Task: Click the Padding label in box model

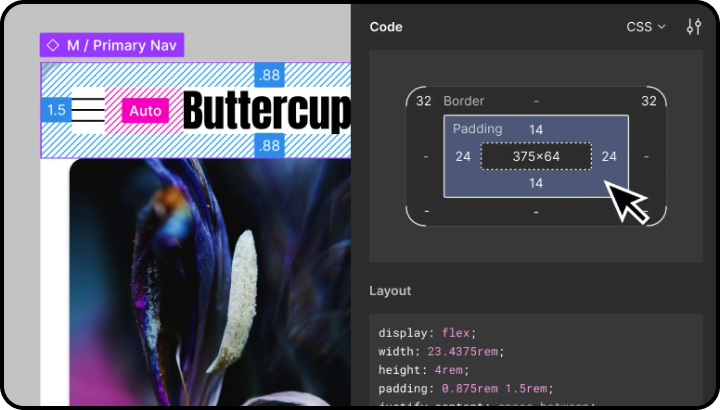Action: [478, 129]
